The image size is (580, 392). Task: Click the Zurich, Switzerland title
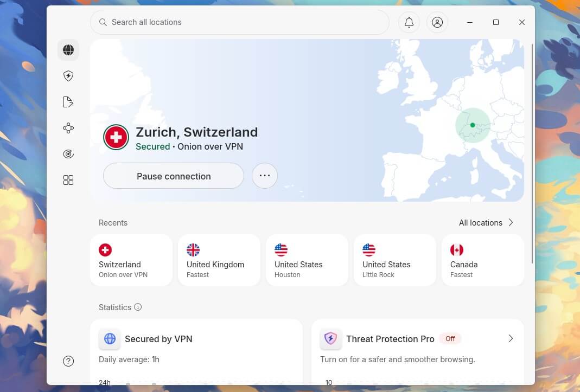tap(196, 132)
